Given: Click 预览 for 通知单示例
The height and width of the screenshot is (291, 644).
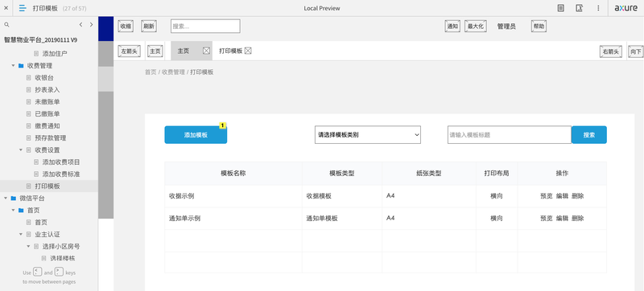Looking at the screenshot, I should click(x=547, y=219).
